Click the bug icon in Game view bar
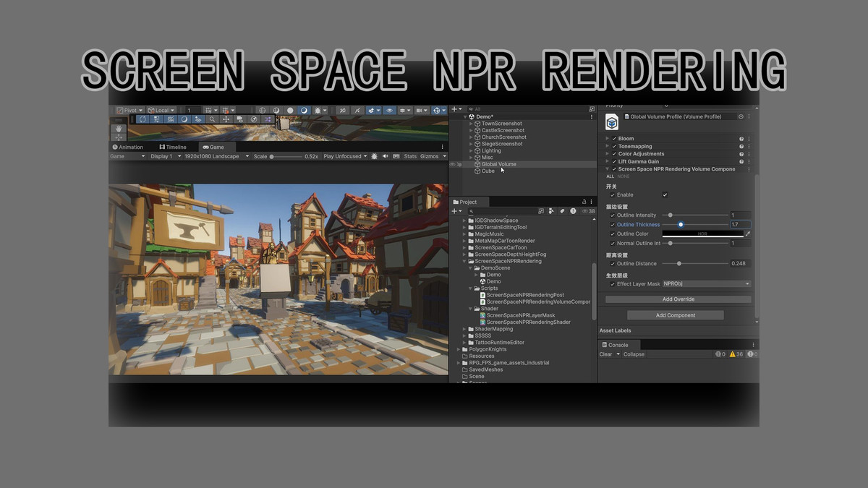The height and width of the screenshot is (488, 868). point(374,156)
